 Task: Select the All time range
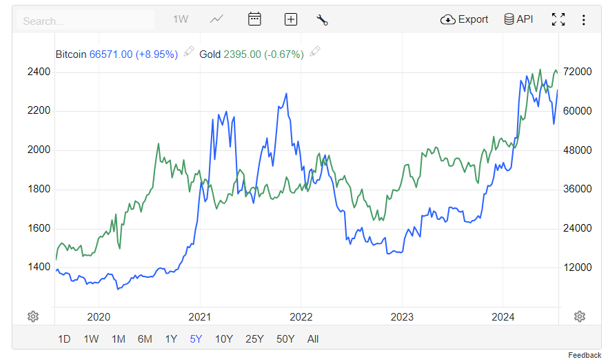pos(312,339)
